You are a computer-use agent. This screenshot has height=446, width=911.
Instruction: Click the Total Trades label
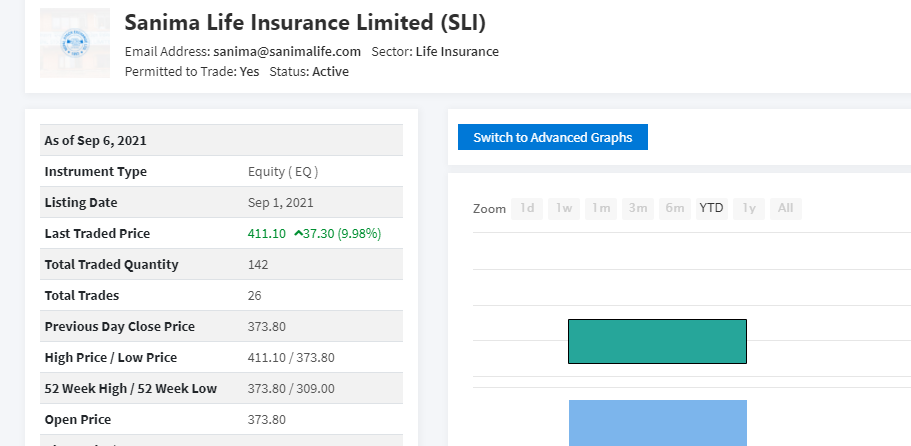pos(82,296)
